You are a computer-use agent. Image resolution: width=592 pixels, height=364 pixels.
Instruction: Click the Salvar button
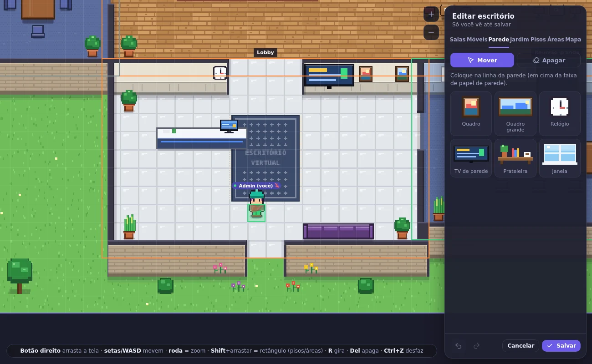click(561, 346)
